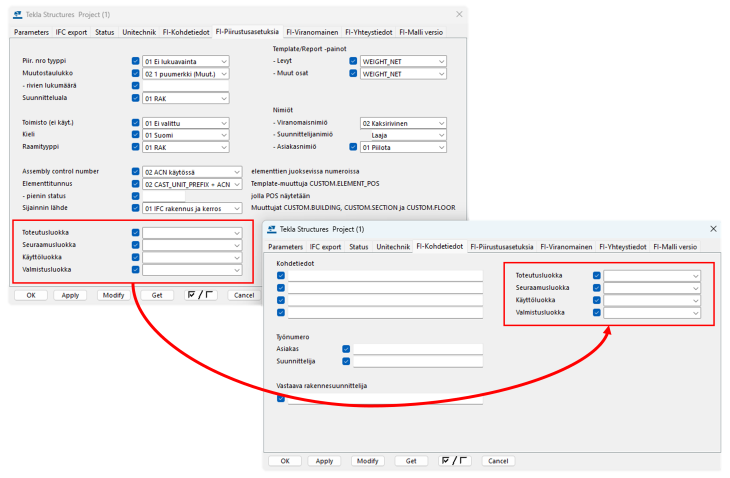The width and height of the screenshot is (730, 478).
Task: Open Seuraamusluokka dropdown in front window
Action: (x=651, y=288)
